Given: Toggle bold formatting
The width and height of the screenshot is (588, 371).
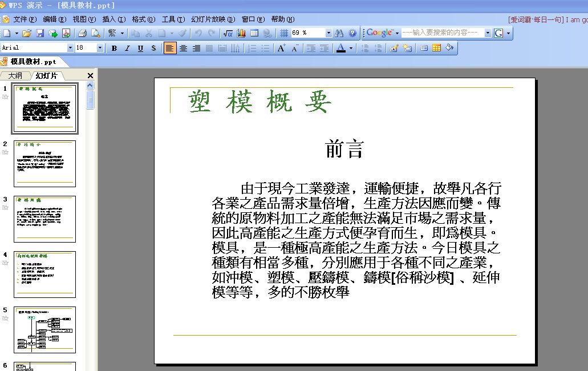Looking at the screenshot, I should point(114,48).
